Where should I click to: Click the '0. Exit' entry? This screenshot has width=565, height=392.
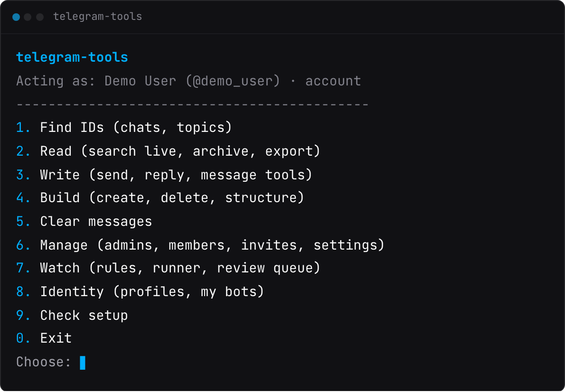click(x=44, y=338)
